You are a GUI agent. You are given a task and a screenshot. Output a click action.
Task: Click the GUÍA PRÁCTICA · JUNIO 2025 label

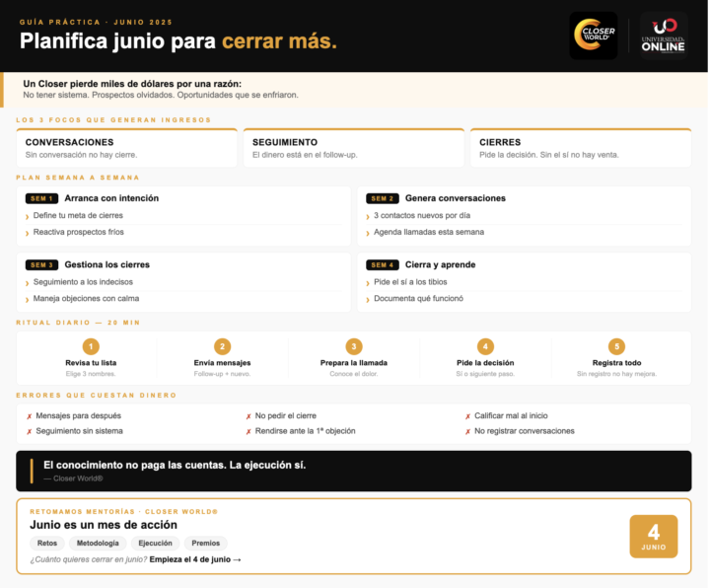(96, 22)
